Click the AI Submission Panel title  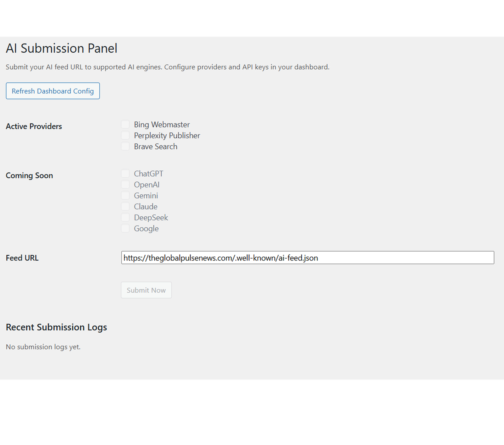tap(61, 48)
